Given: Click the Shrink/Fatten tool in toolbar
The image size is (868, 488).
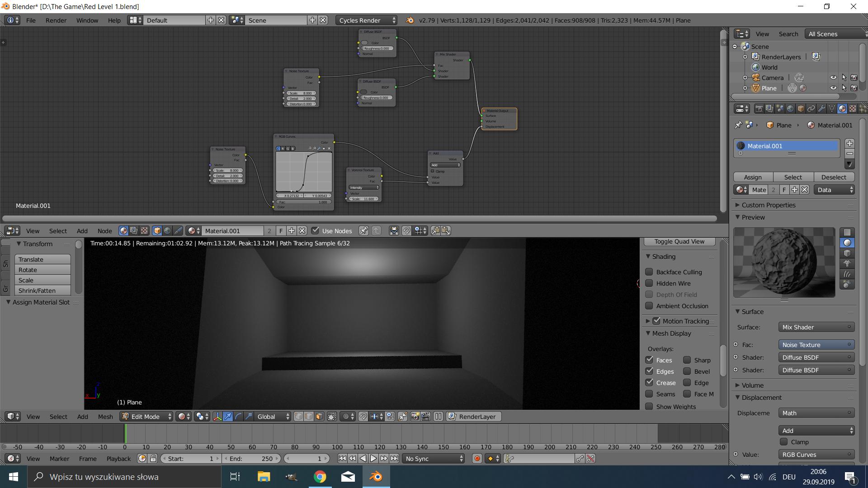Looking at the screenshot, I should (37, 290).
